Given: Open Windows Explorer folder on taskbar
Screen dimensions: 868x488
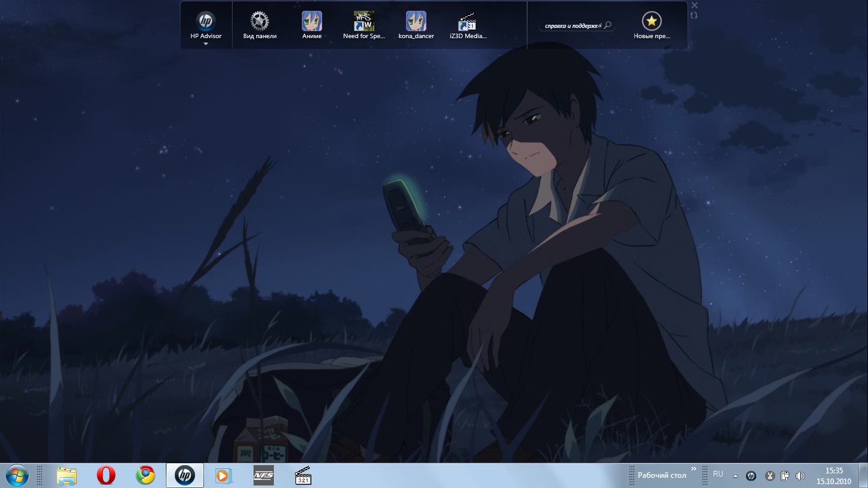Looking at the screenshot, I should [x=67, y=475].
